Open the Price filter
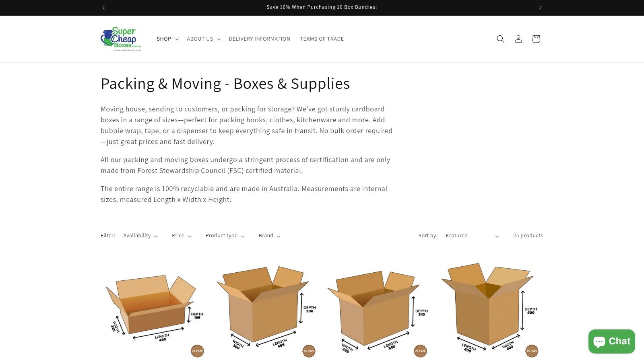Image resolution: width=644 pixels, height=362 pixels. (182, 236)
